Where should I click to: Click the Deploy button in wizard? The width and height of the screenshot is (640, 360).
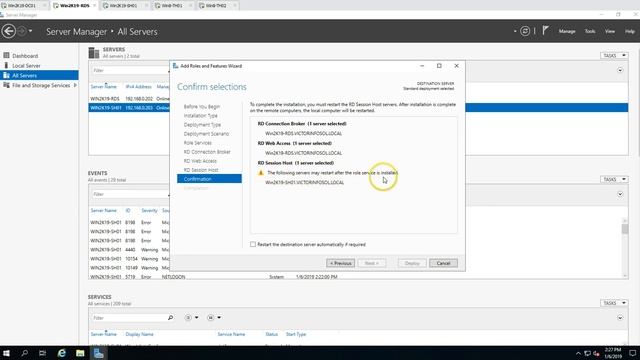click(412, 263)
